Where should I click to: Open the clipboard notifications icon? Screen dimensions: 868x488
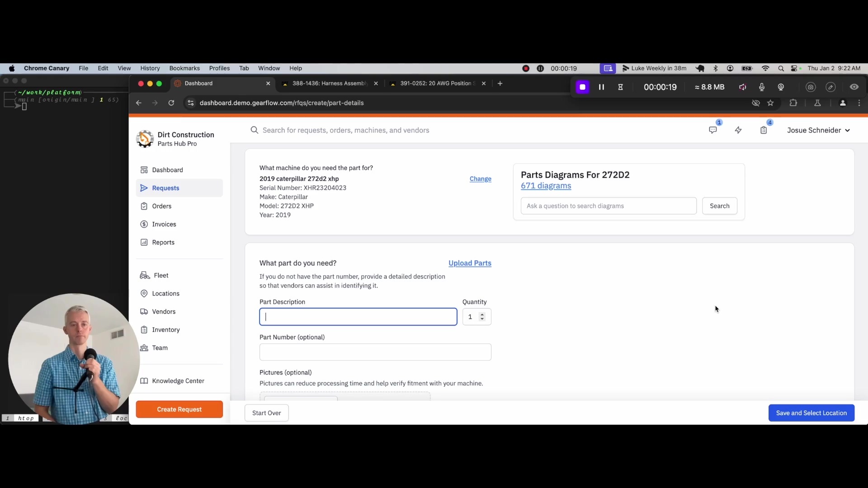(764, 130)
